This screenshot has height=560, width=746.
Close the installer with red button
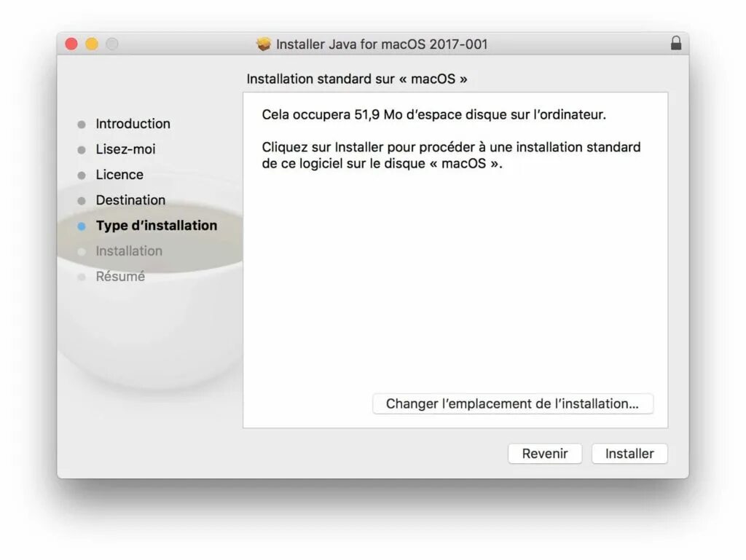(71, 44)
